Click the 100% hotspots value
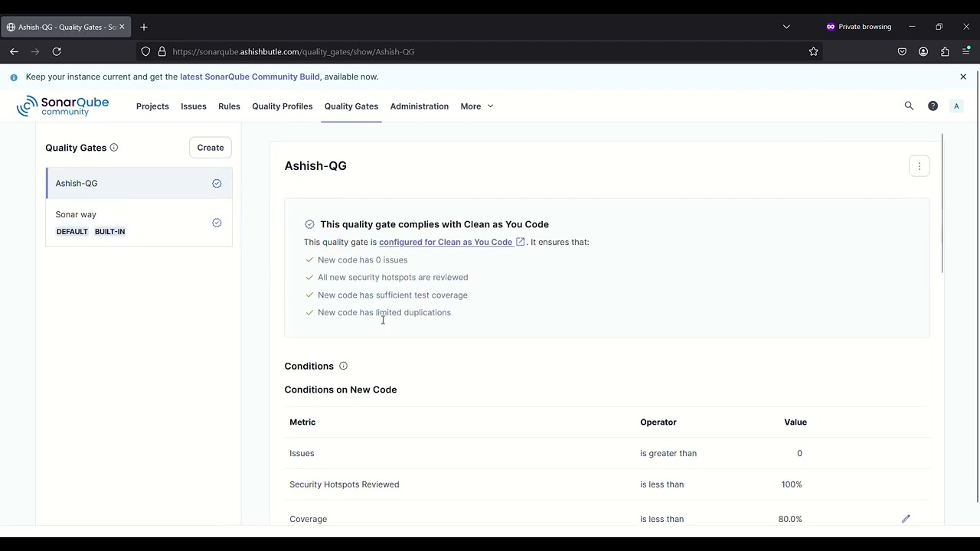 [792, 484]
